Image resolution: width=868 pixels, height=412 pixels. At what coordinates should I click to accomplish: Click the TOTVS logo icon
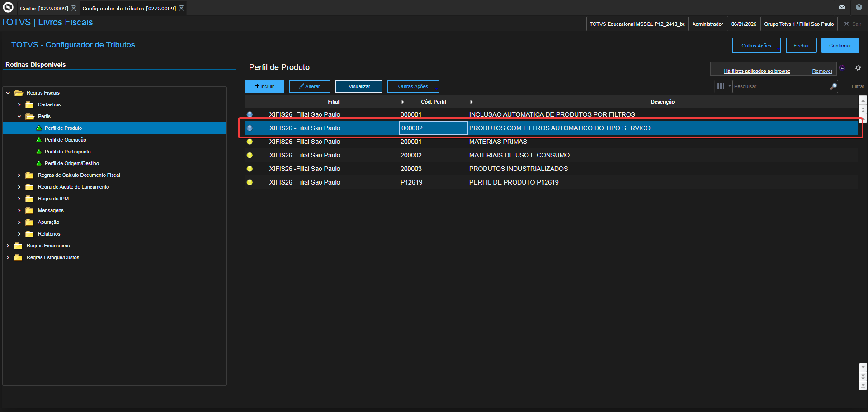pos(8,7)
